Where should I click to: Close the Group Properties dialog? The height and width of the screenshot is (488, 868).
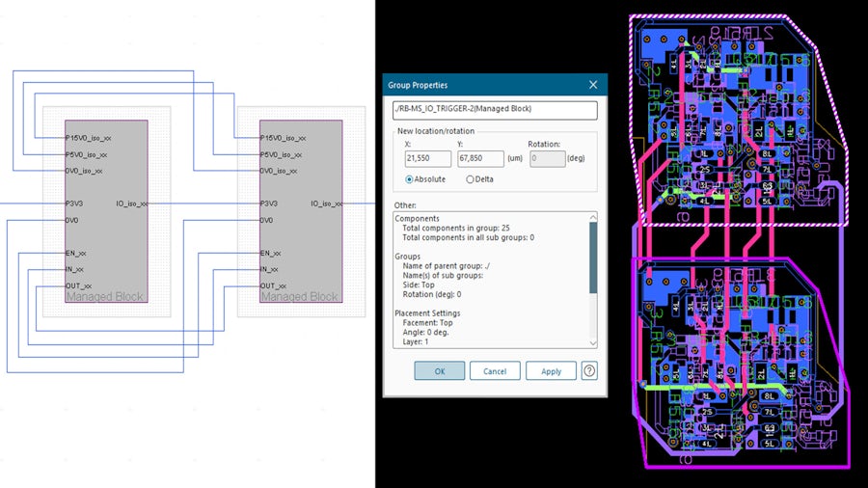click(594, 85)
